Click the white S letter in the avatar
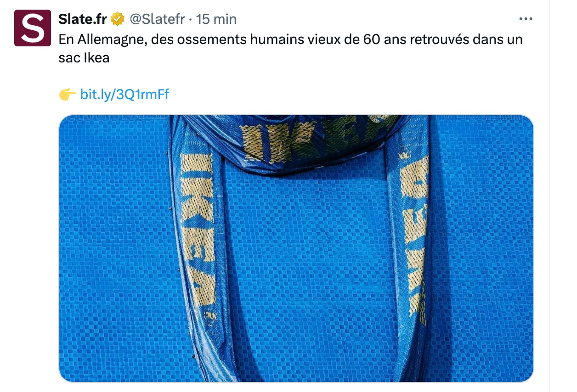Screen dimensions: 577x392 [x=33, y=28]
